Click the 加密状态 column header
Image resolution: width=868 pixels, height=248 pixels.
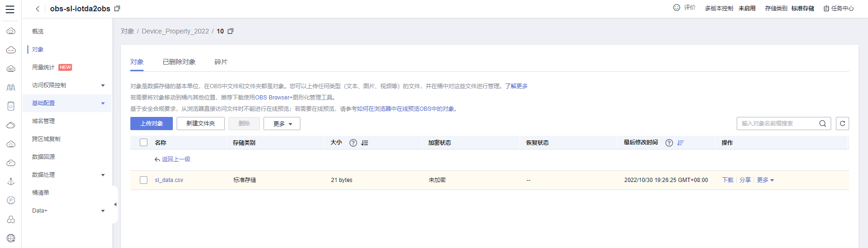pyautogui.click(x=440, y=143)
